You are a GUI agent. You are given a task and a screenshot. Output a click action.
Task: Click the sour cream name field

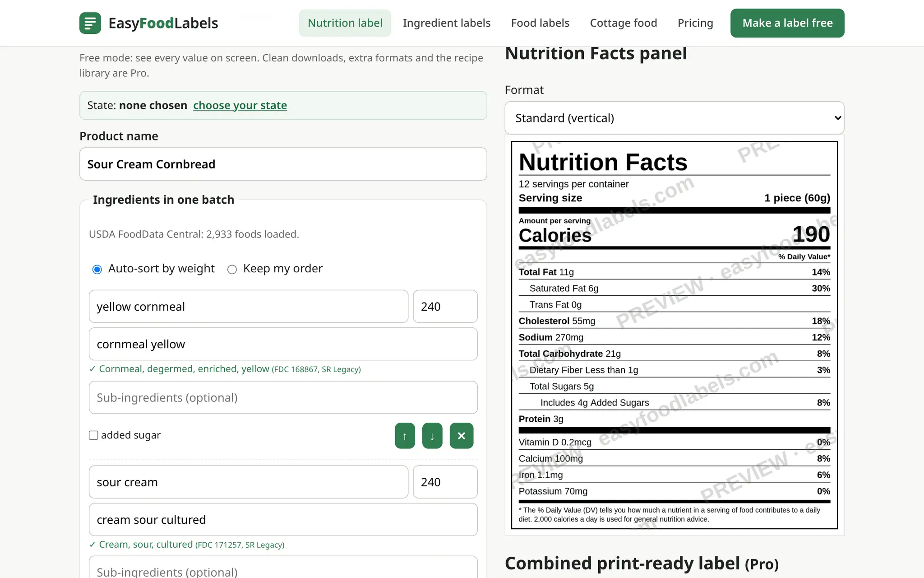pos(249,482)
